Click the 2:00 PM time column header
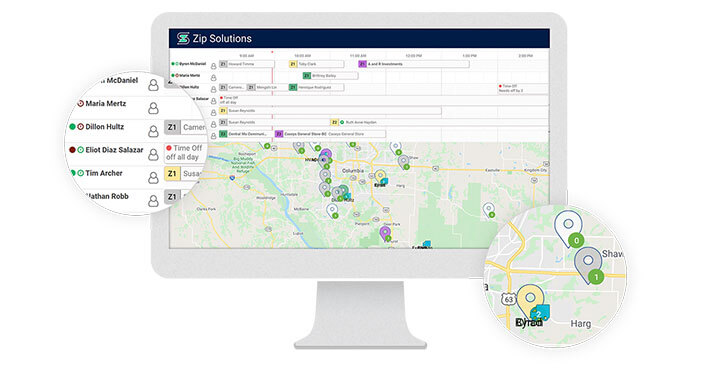This screenshot has height=378, width=720. point(525,56)
